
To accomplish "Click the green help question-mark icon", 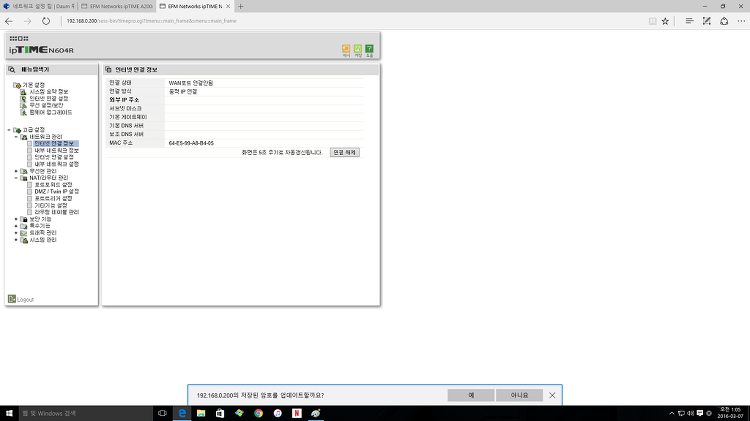I will [369, 49].
